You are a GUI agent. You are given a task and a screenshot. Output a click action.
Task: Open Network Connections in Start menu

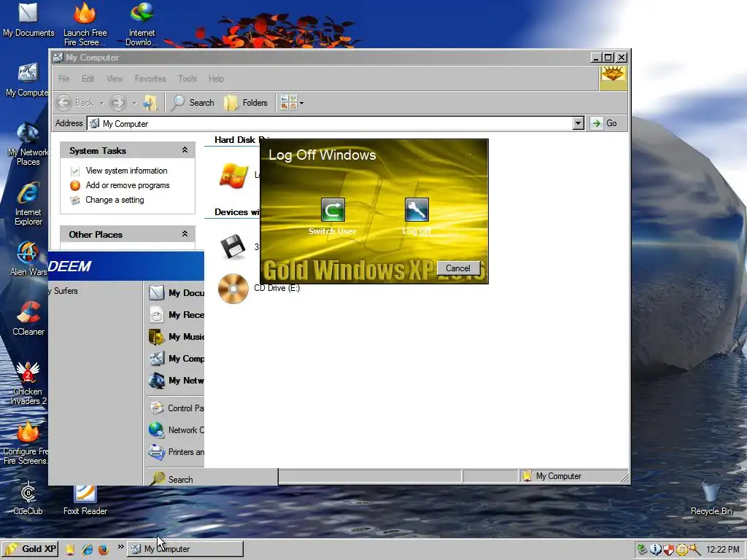point(176,430)
